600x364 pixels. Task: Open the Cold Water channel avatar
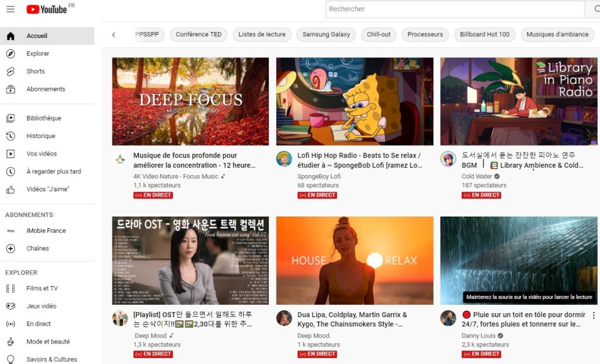448,159
